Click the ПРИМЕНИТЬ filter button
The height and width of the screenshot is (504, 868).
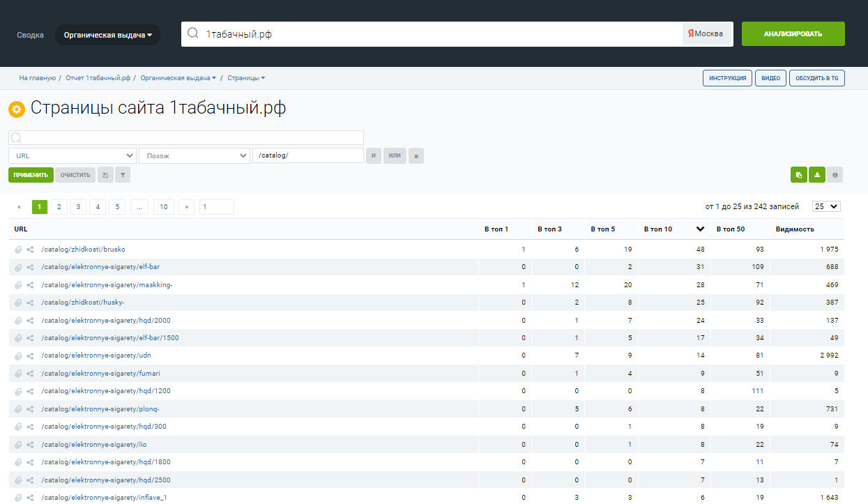click(31, 175)
